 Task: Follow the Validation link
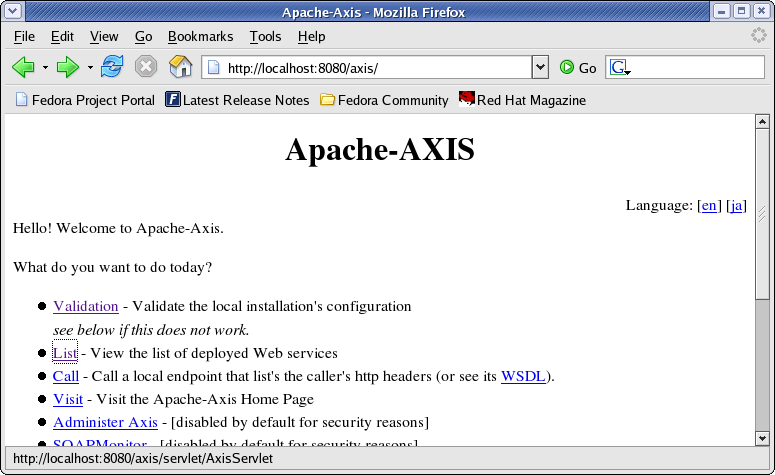86,306
